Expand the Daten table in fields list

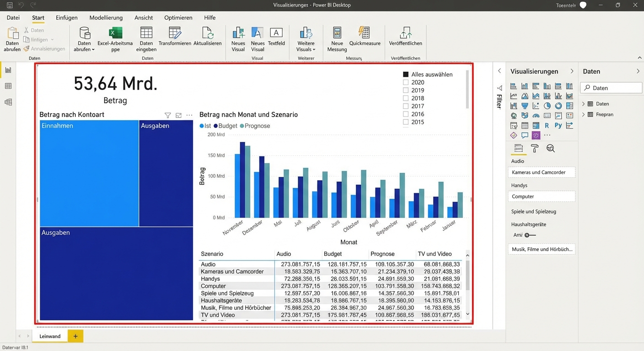[x=584, y=104]
